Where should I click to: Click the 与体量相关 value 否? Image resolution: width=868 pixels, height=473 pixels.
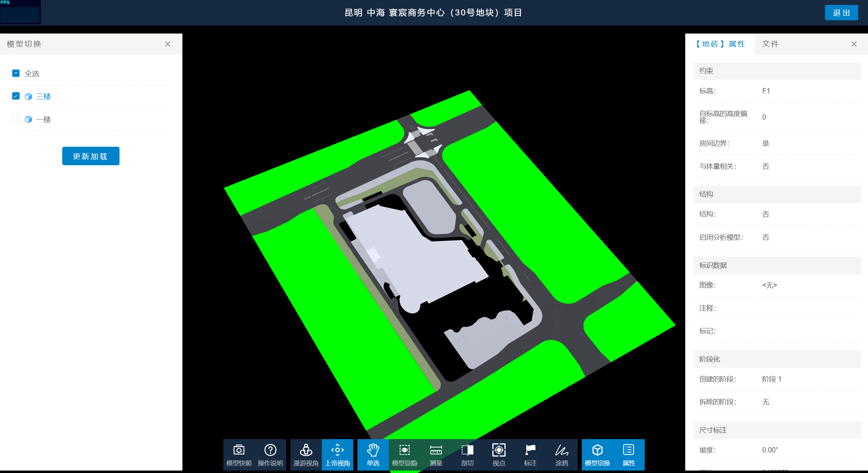click(x=766, y=167)
